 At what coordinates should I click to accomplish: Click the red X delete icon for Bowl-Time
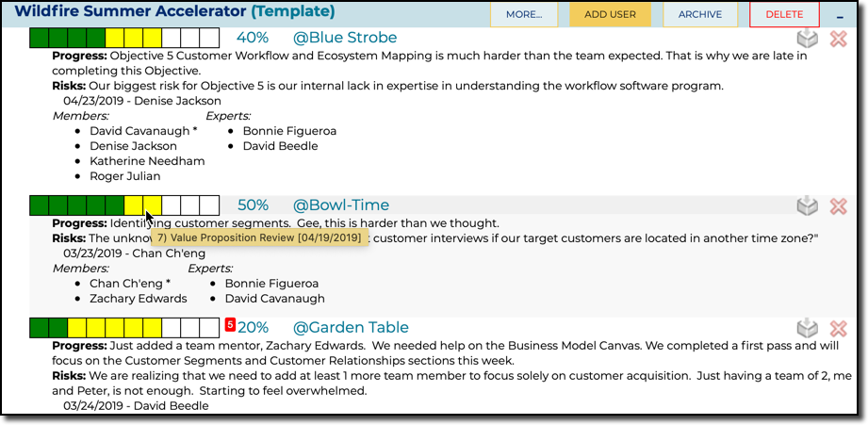838,205
